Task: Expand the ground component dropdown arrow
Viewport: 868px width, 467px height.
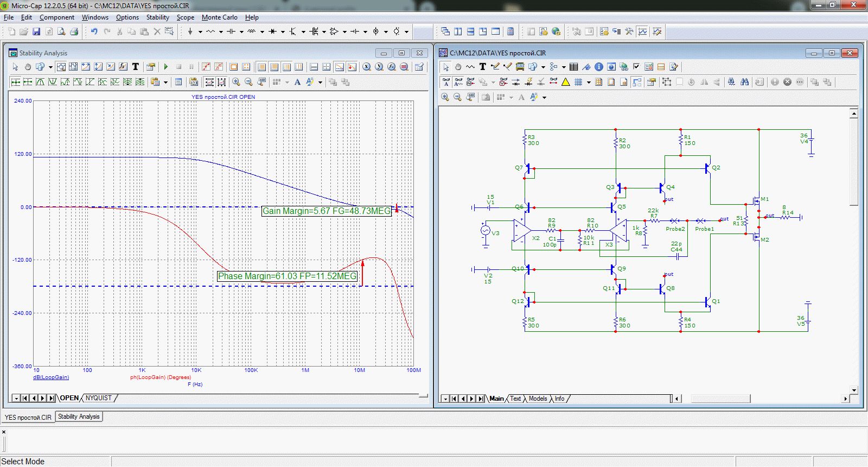Action: pyautogui.click(x=200, y=31)
